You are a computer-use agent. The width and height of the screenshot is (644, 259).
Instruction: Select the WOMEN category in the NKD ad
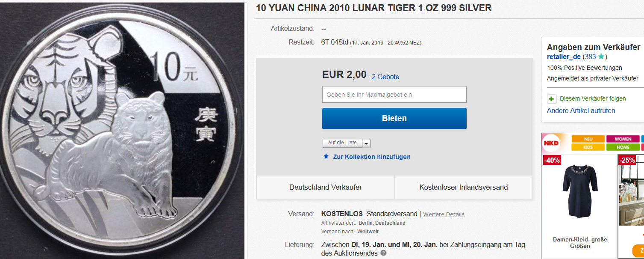(x=623, y=139)
